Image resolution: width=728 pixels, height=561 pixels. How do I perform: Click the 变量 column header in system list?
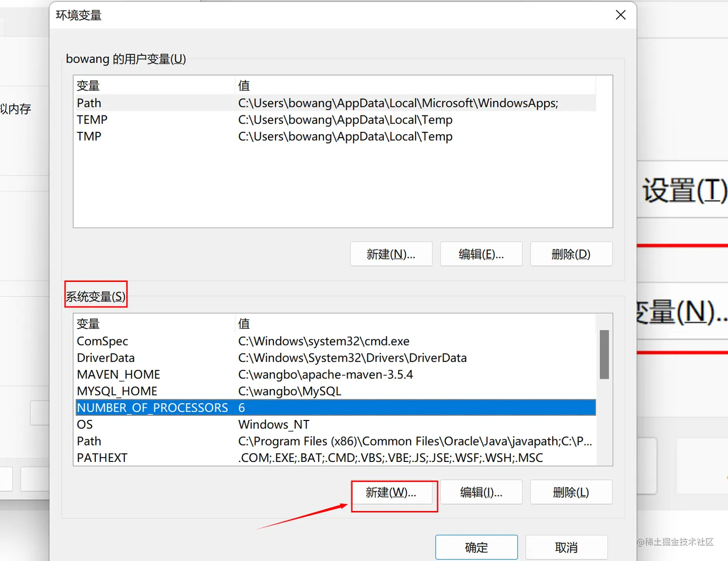[x=154, y=324]
